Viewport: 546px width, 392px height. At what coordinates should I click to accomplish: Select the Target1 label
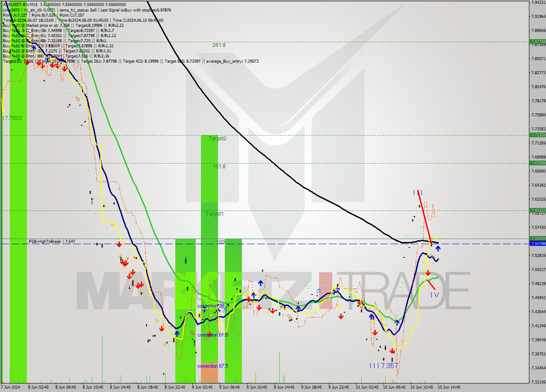click(215, 214)
